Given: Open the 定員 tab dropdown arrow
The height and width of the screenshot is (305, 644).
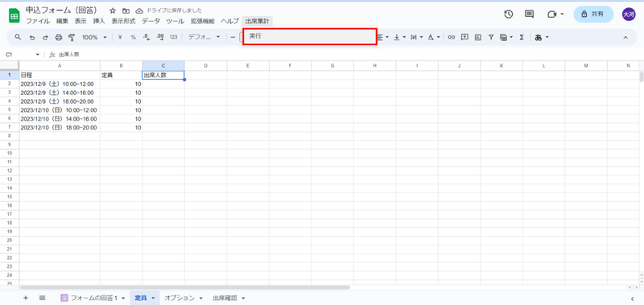Looking at the screenshot, I should click(153, 298).
